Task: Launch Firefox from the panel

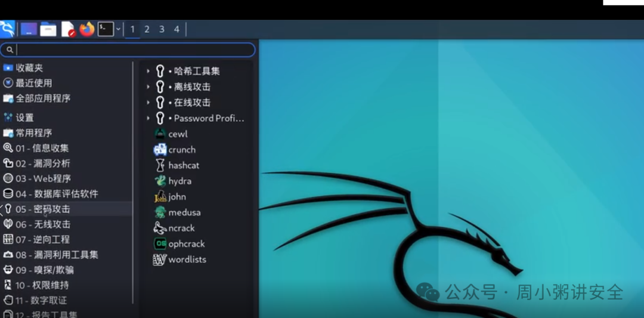Action: (86, 29)
